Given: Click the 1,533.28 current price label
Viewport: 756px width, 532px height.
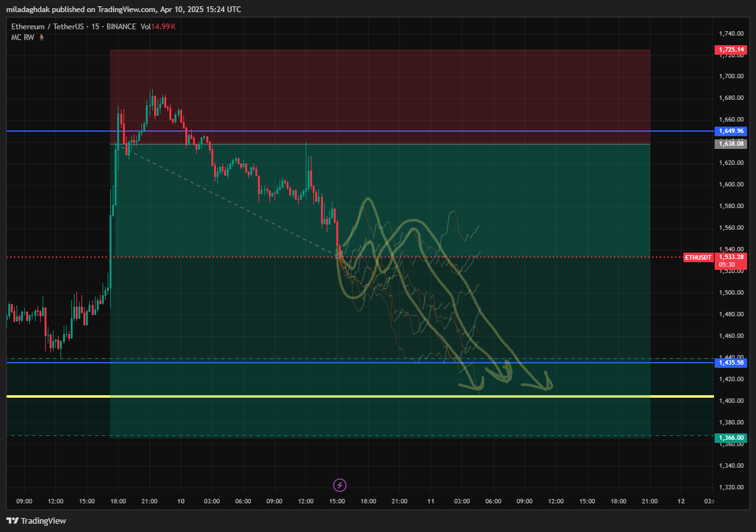Looking at the screenshot, I should pos(731,257).
